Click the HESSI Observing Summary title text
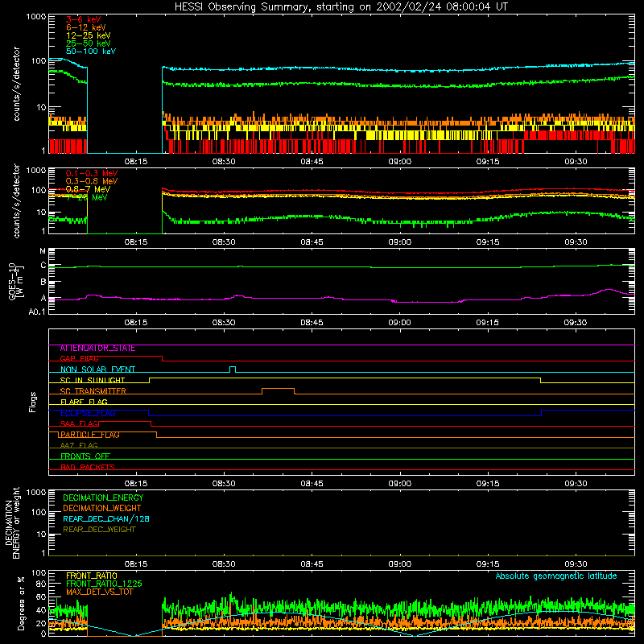Image resolution: width=644 pixels, height=644 pixels. [341, 7]
